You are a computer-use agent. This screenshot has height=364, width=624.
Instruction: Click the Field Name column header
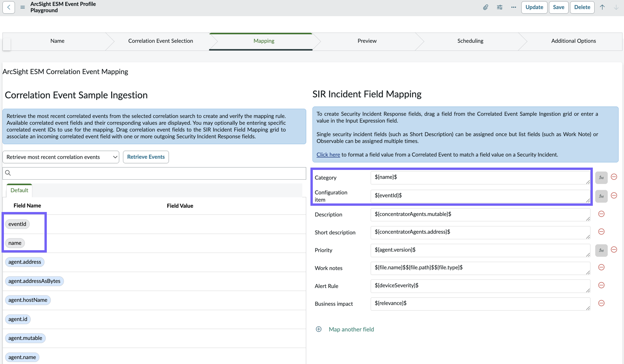pyautogui.click(x=27, y=206)
